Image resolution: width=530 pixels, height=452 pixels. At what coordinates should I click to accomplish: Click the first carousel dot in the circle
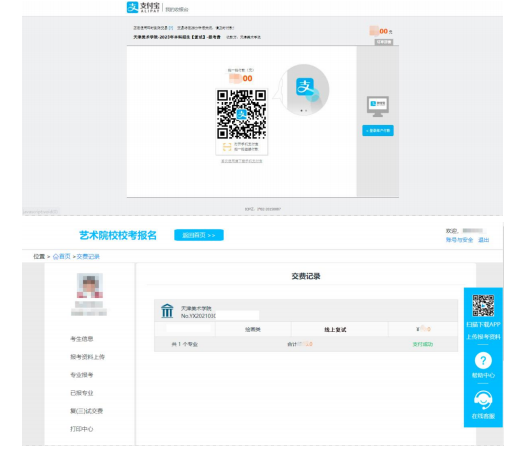(302, 111)
